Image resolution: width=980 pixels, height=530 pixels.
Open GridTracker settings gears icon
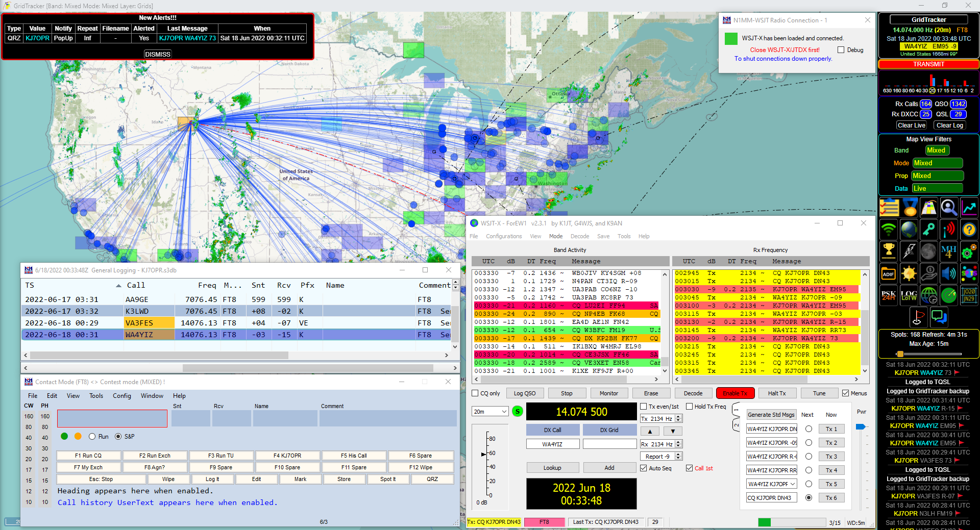coord(969,251)
